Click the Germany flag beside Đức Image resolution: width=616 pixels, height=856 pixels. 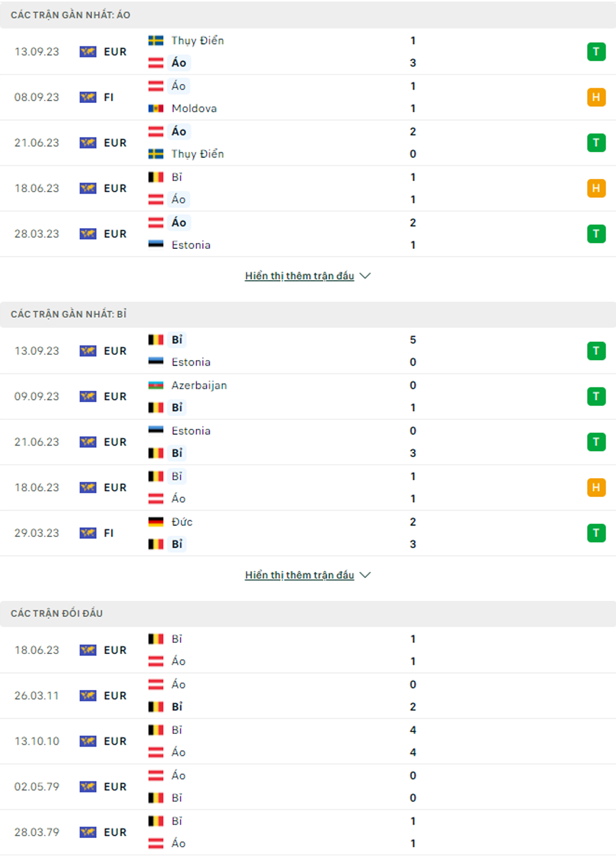(x=156, y=522)
